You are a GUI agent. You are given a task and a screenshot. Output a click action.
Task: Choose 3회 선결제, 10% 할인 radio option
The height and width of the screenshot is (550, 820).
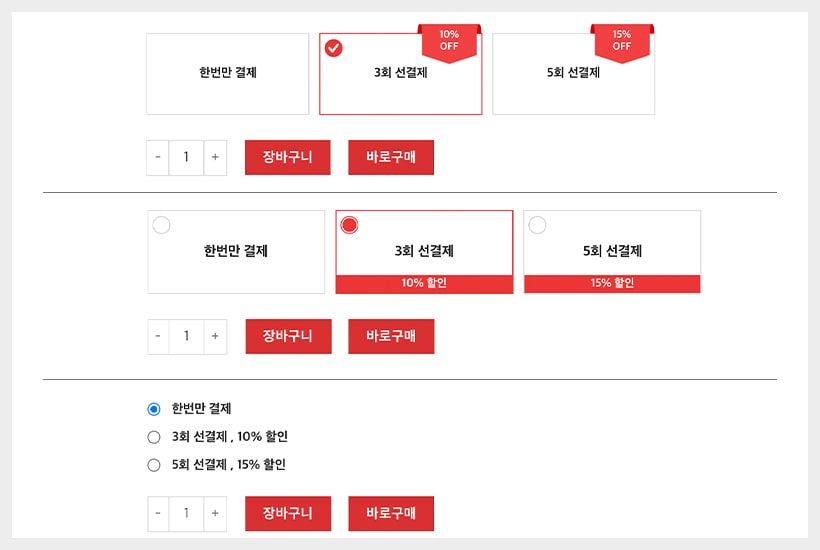pyautogui.click(x=154, y=437)
